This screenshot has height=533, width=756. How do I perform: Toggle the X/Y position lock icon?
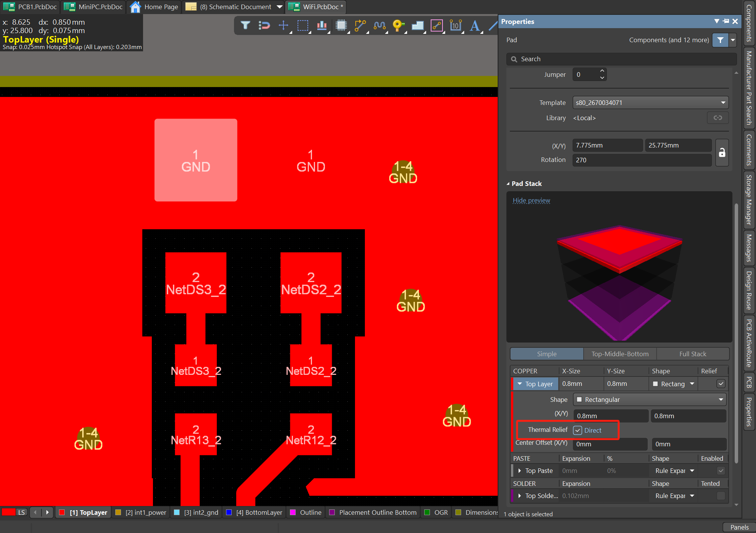tap(722, 152)
